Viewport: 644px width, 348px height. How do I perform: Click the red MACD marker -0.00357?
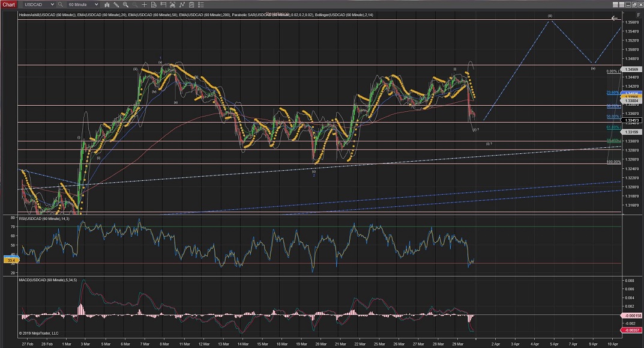point(633,331)
